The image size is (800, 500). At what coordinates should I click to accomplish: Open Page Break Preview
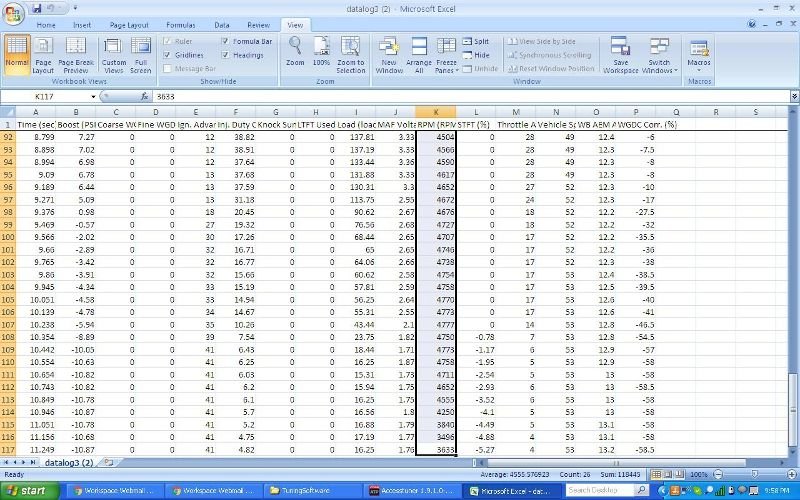pos(76,52)
